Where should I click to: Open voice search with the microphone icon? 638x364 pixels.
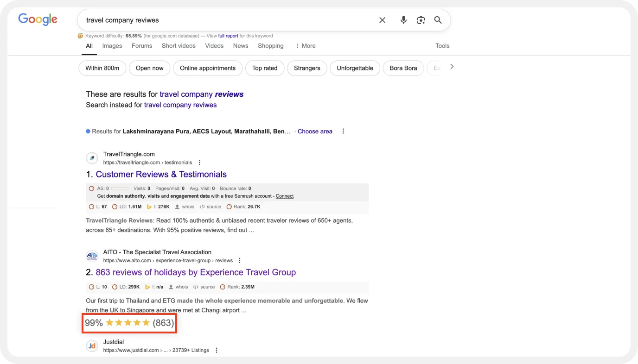[403, 20]
